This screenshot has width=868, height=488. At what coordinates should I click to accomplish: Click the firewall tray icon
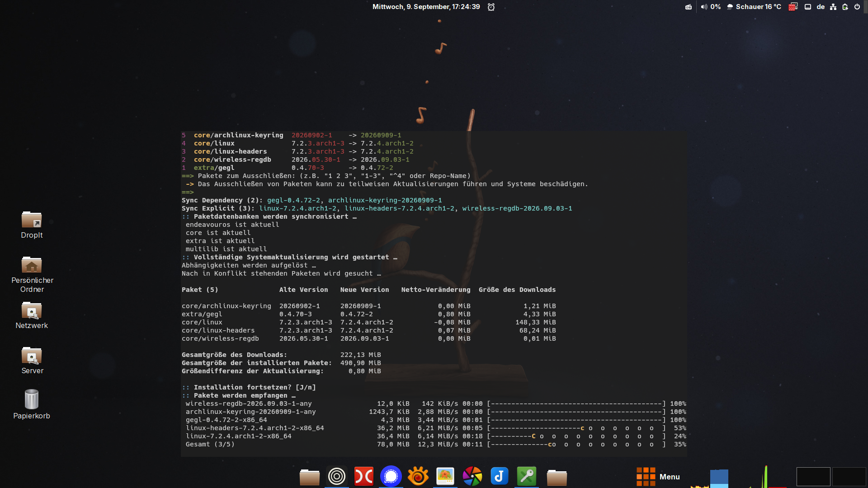(x=793, y=7)
